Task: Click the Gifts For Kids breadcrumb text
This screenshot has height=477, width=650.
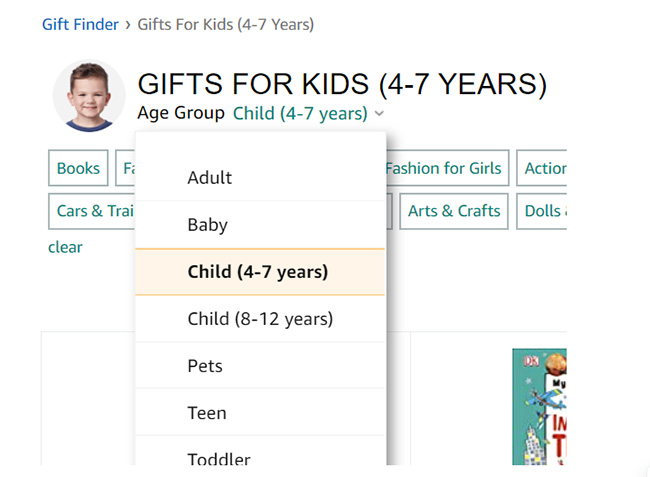Action: [225, 24]
